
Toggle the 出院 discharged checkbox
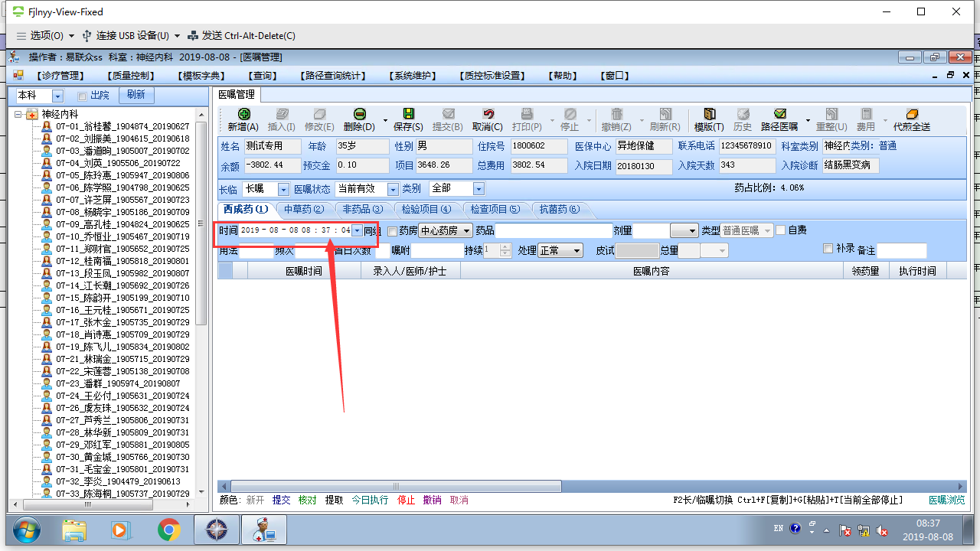(x=82, y=96)
